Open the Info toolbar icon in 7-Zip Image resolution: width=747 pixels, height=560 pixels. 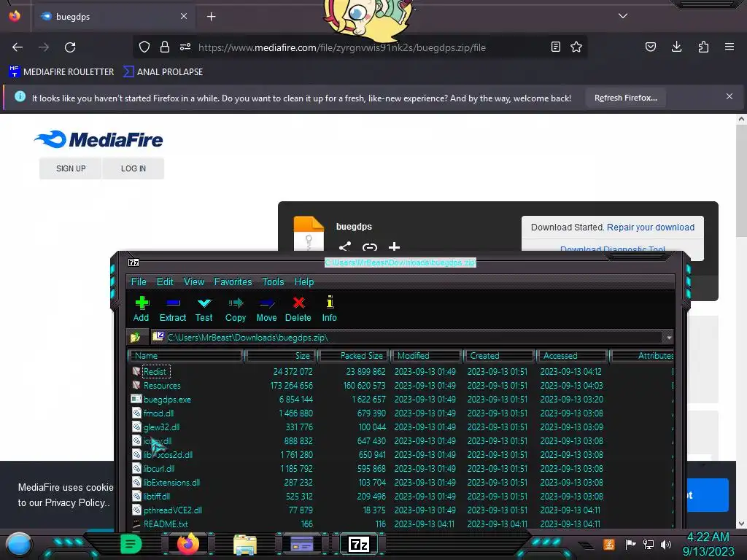[x=329, y=309]
